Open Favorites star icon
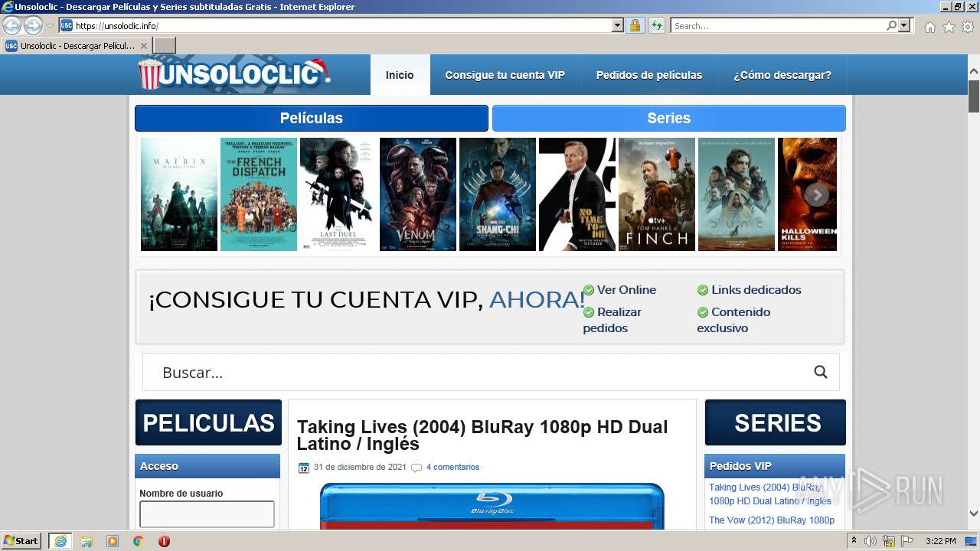Image resolution: width=980 pixels, height=551 pixels. tap(949, 27)
